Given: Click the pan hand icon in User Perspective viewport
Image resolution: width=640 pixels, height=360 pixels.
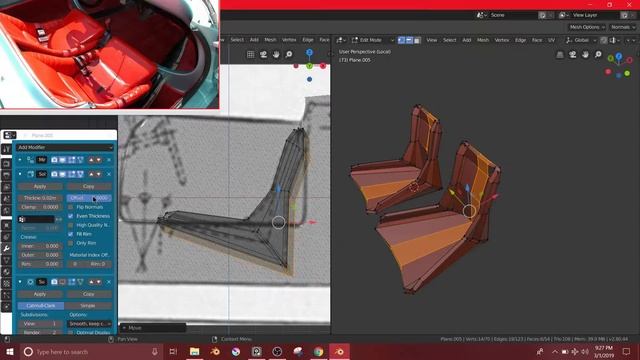Looking at the screenshot, I should point(585,55).
